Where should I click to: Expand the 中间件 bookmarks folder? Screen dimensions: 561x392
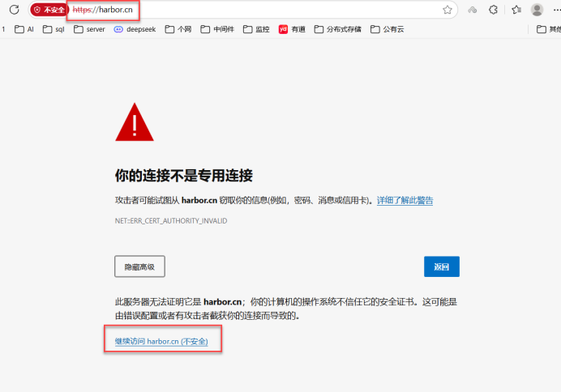219,29
